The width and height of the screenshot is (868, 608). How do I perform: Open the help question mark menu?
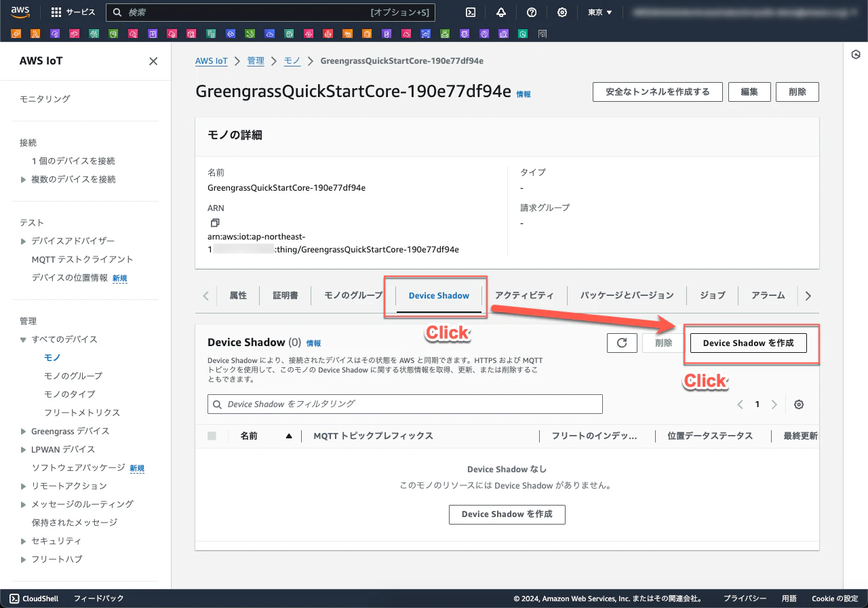coord(532,12)
